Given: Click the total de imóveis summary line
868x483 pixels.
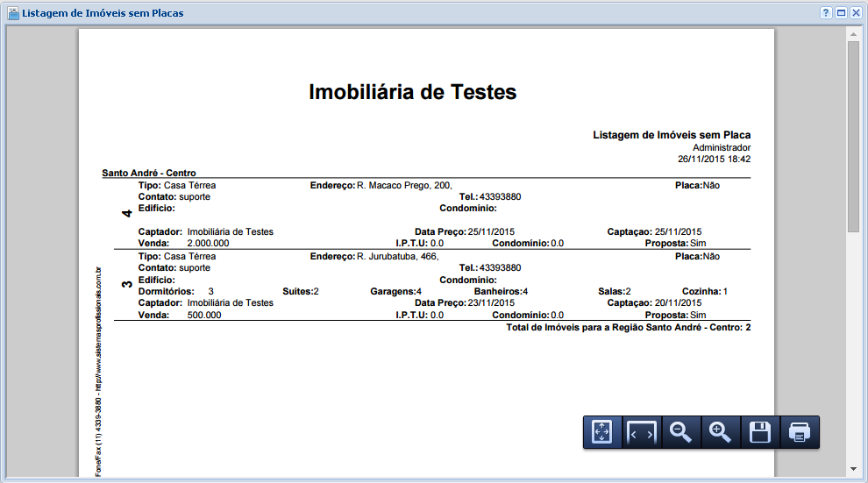Looking at the screenshot, I should [628, 327].
